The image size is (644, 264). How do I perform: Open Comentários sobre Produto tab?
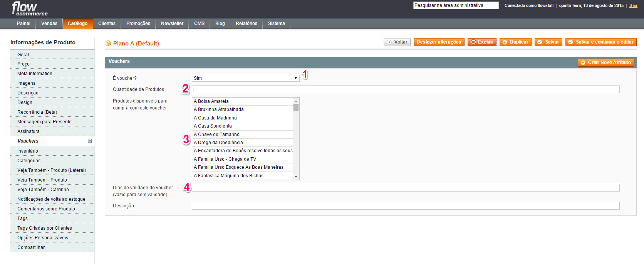[x=52, y=209]
